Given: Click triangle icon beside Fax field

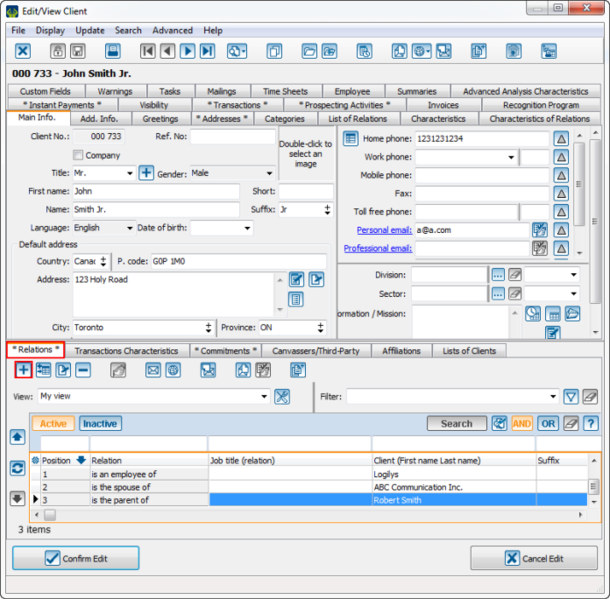Looking at the screenshot, I should [561, 193].
